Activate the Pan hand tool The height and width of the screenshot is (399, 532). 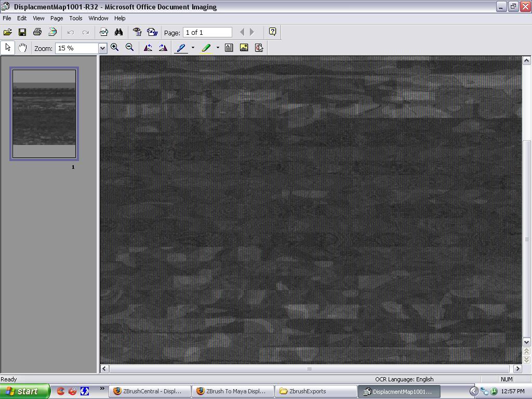[22, 48]
